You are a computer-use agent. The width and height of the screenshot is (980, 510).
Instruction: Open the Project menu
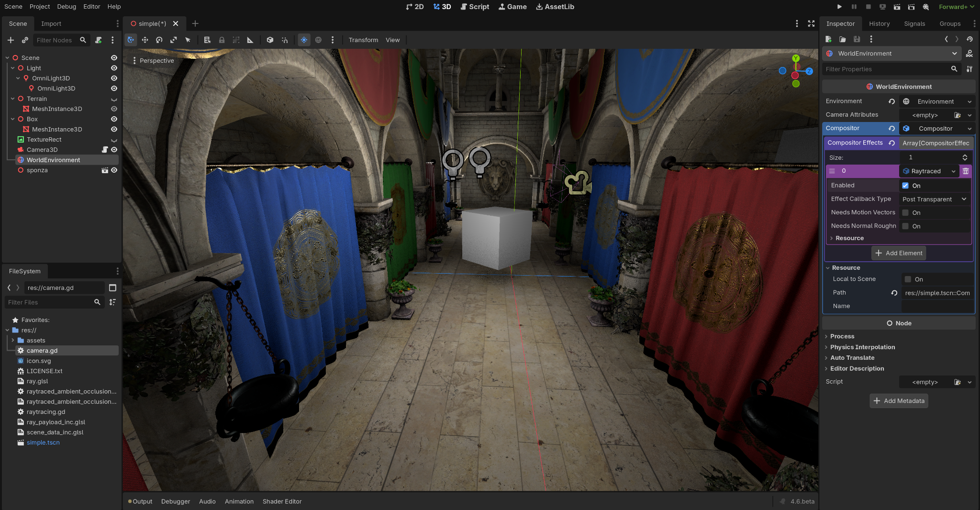pos(40,7)
